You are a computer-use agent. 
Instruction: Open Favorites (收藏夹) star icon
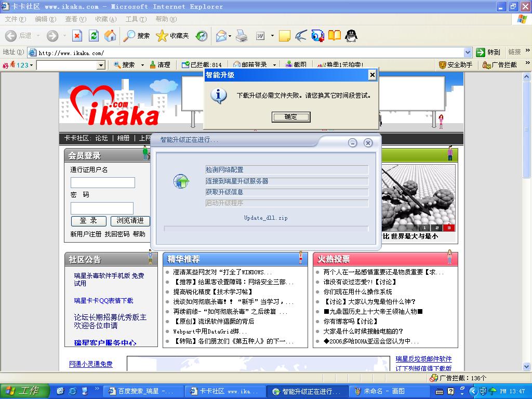(172, 36)
